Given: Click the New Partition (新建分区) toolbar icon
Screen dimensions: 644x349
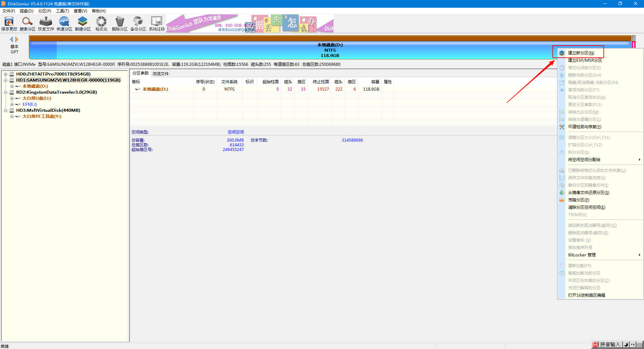Looking at the screenshot, I should [x=83, y=23].
